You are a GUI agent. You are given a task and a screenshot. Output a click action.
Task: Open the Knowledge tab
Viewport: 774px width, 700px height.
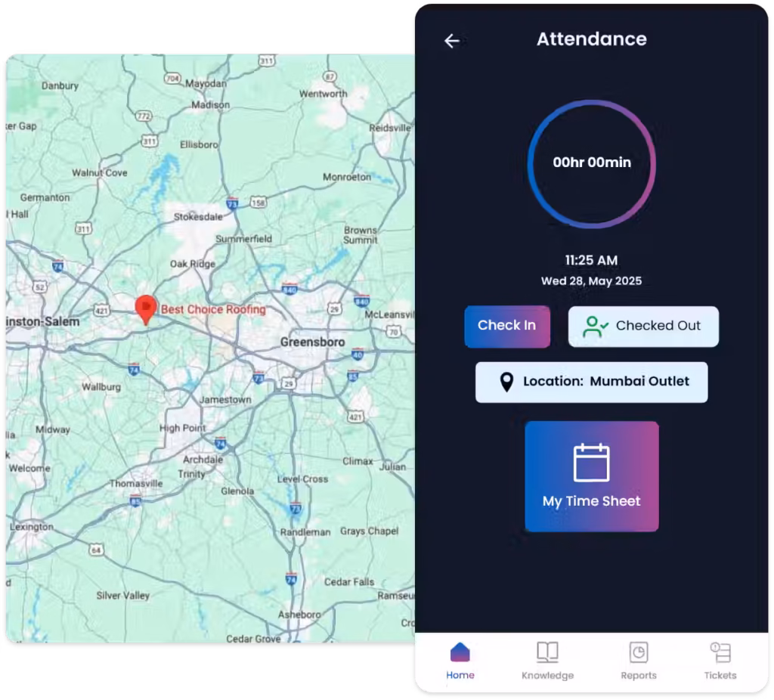pos(547,661)
